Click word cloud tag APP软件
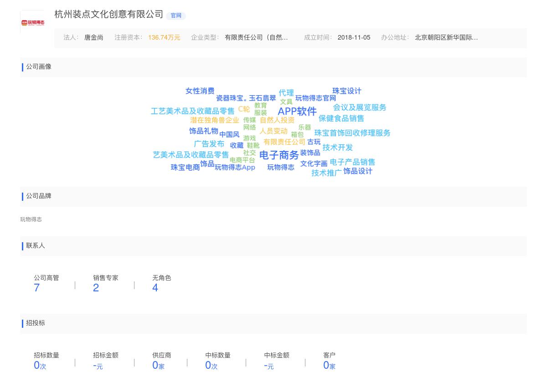The height and width of the screenshot is (392, 547). point(297,112)
